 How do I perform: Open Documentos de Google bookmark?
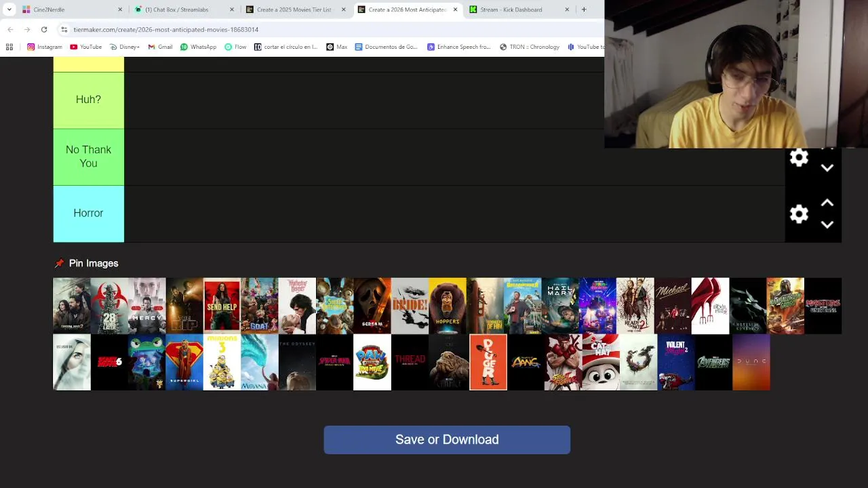387,47
